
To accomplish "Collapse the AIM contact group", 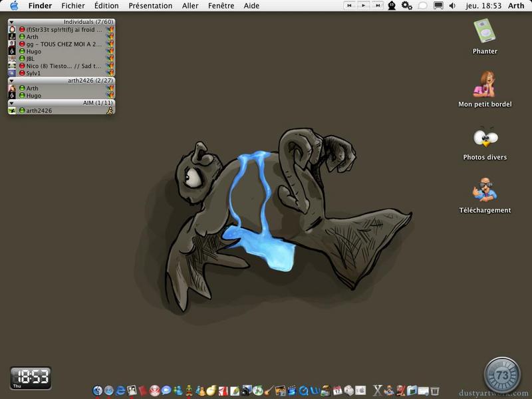I will click(x=11, y=103).
